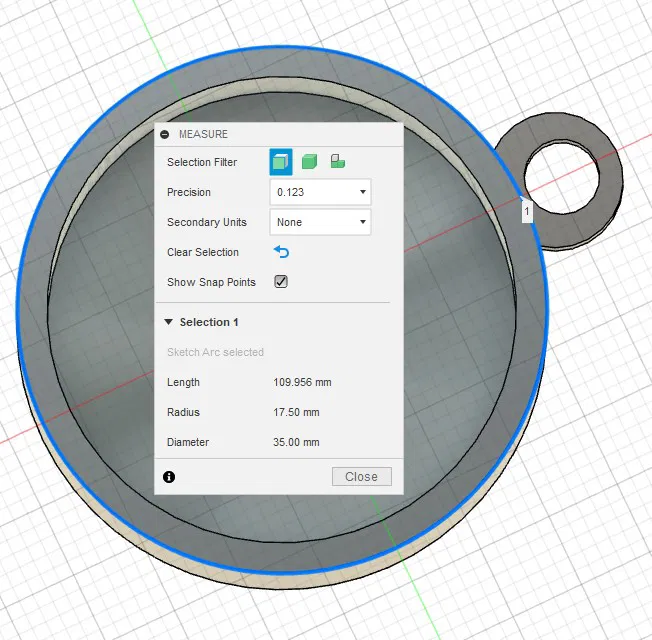This screenshot has height=640, width=652.
Task: Collapse the MEASURE dialog with minus icon
Action: tap(165, 134)
